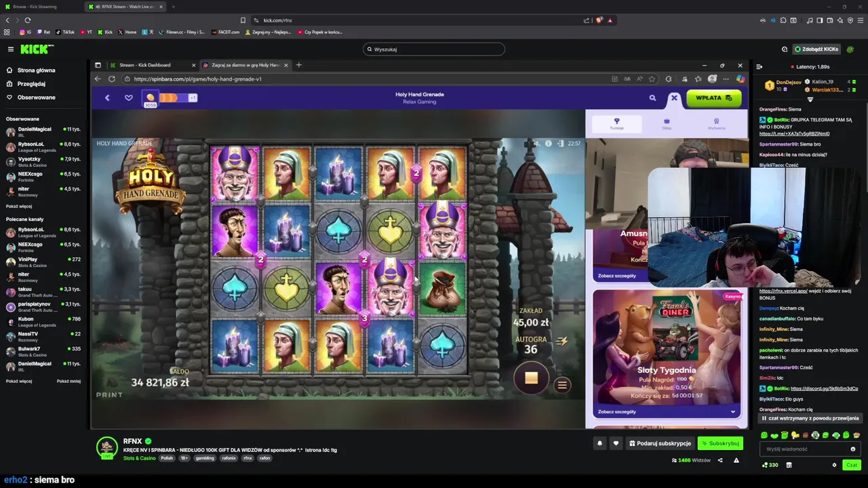The height and width of the screenshot is (488, 868).
Task: Toggle slot turbo lightning icon
Action: point(561,341)
